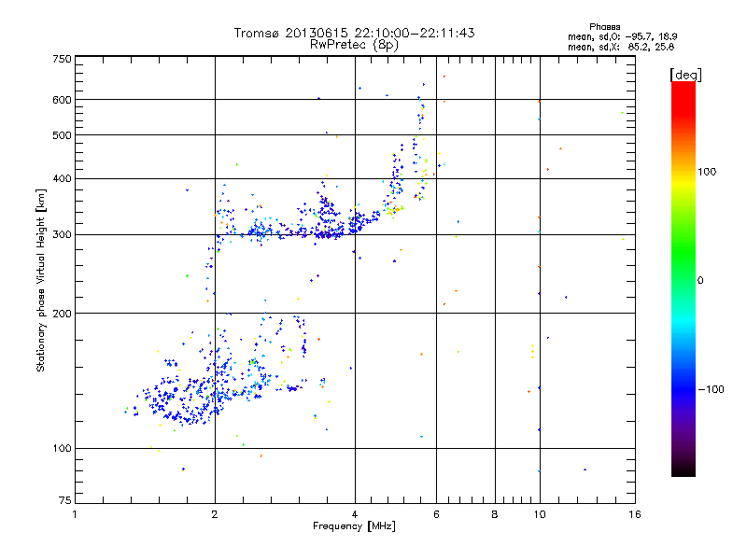Click the '10' x-axis tick label
The width and height of the screenshot is (747, 560).
[x=540, y=514]
